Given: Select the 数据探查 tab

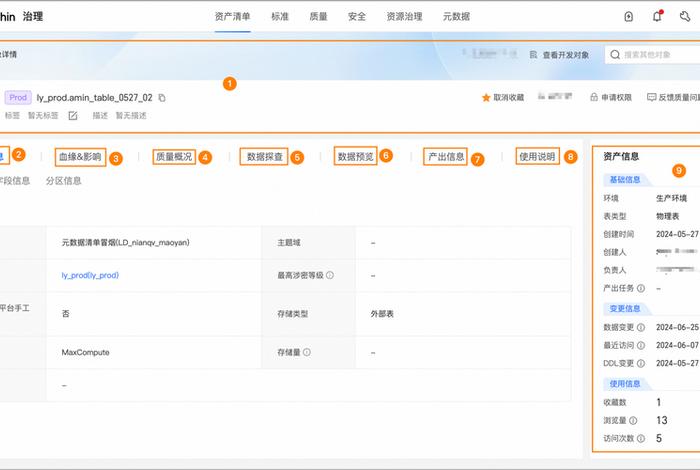Looking at the screenshot, I should tap(265, 157).
